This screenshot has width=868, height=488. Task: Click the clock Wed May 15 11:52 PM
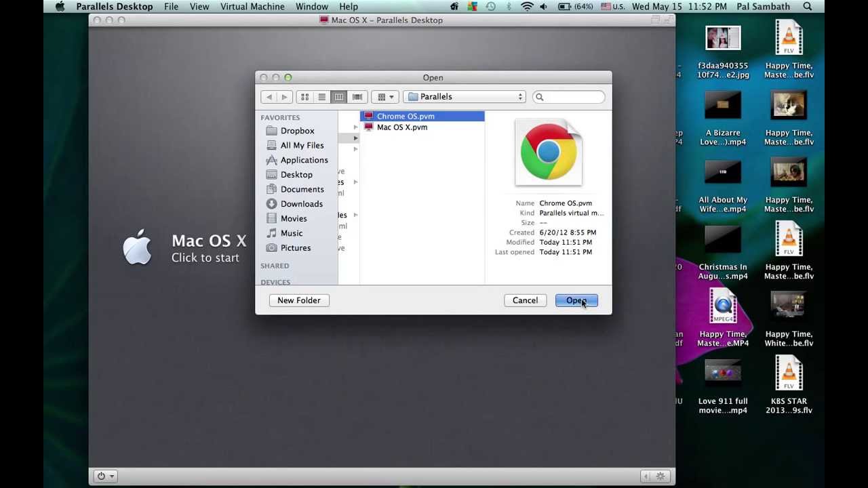680,7
